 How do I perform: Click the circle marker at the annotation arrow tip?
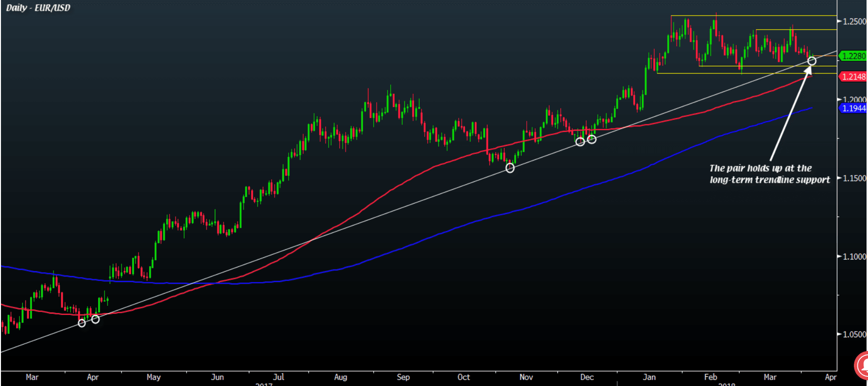point(812,61)
